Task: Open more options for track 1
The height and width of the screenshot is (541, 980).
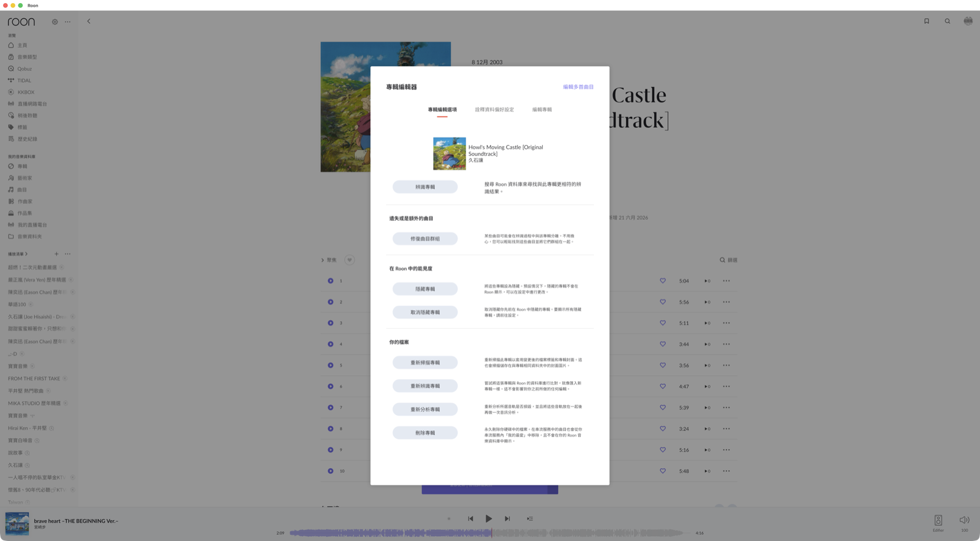Action: tap(726, 281)
